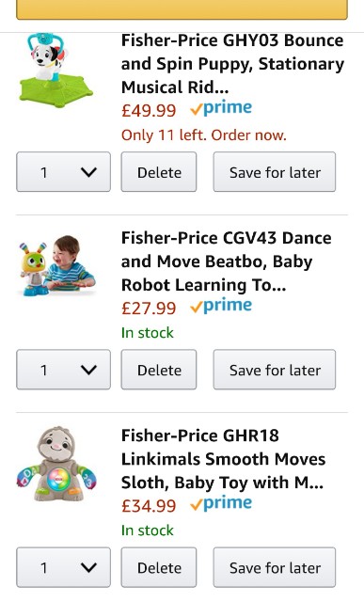The height and width of the screenshot is (602, 364).
Task: Save Smooth Moves Sloth for later
Action: (275, 567)
